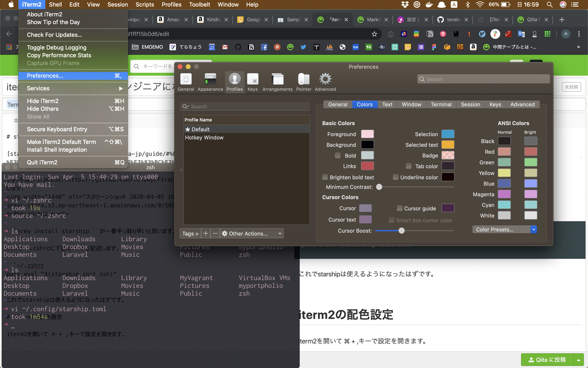Screen dimensions: 588x368
Task: Open Spotlight search in the menu bar
Action: click(x=549, y=5)
